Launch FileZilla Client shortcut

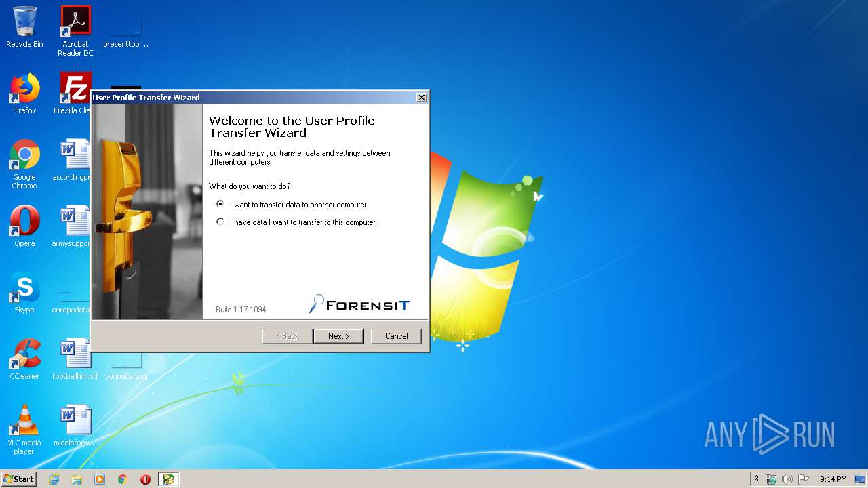pyautogui.click(x=72, y=94)
